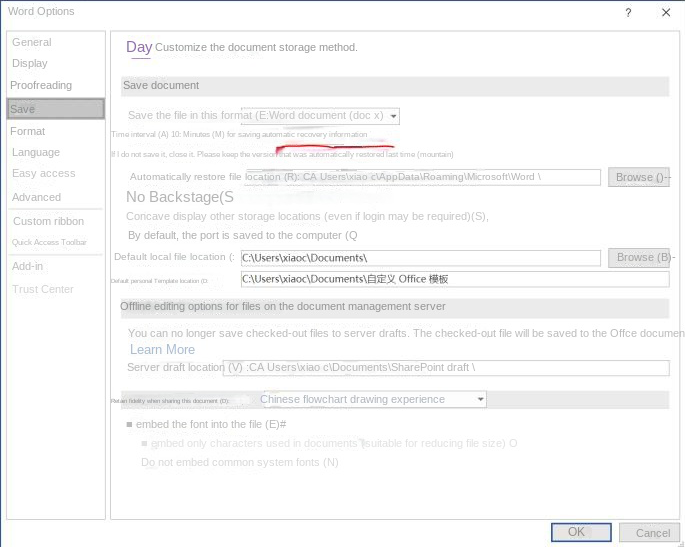Select Display in the sidebar
The height and width of the screenshot is (547, 685).
pos(30,63)
